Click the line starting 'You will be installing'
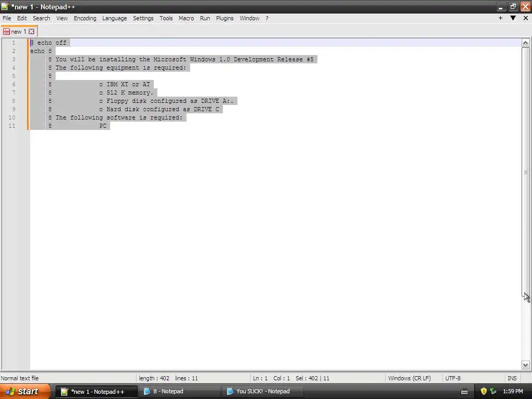The height and width of the screenshot is (399, 532). tap(184, 59)
